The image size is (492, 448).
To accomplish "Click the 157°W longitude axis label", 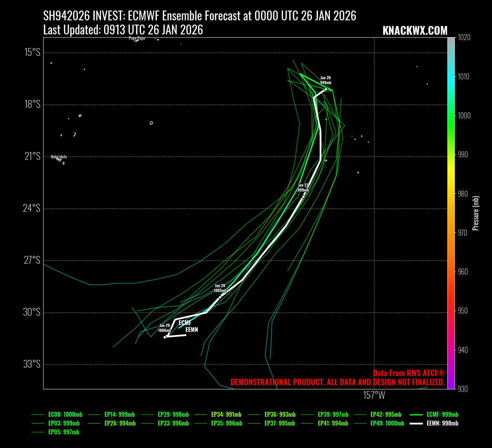I will (374, 395).
